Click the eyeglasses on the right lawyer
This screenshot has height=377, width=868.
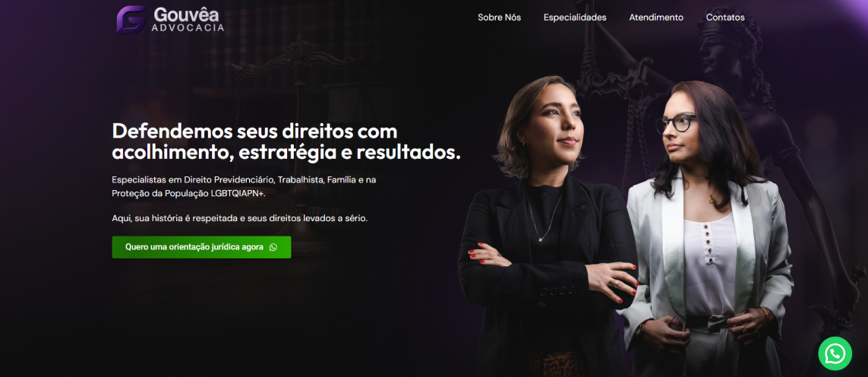(x=675, y=123)
